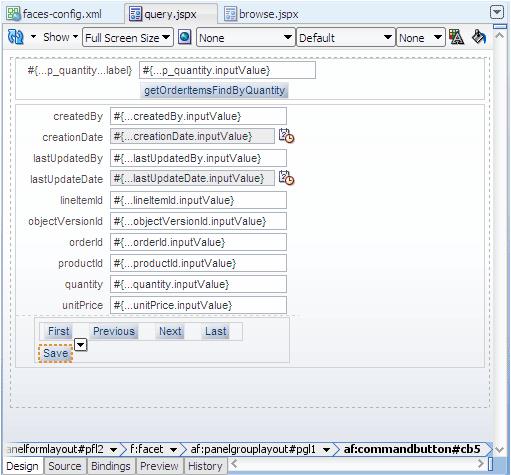Click the browser globe preview icon
The image size is (511, 475).
pos(184,37)
